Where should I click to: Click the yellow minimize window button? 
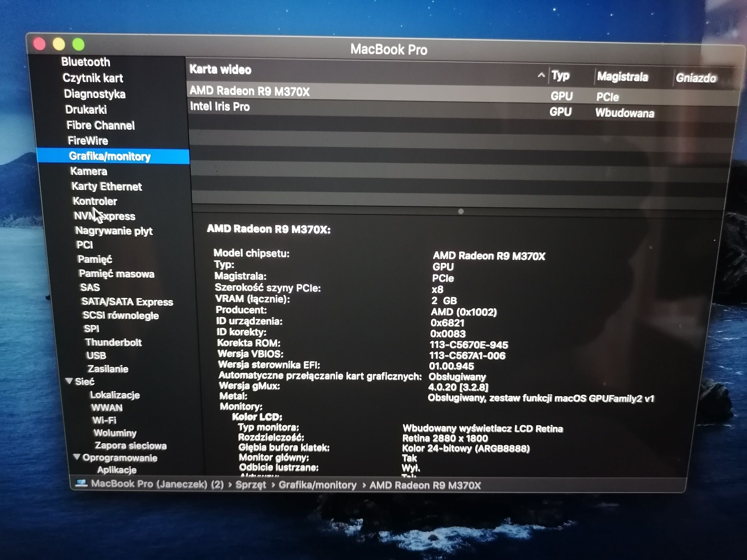point(59,44)
